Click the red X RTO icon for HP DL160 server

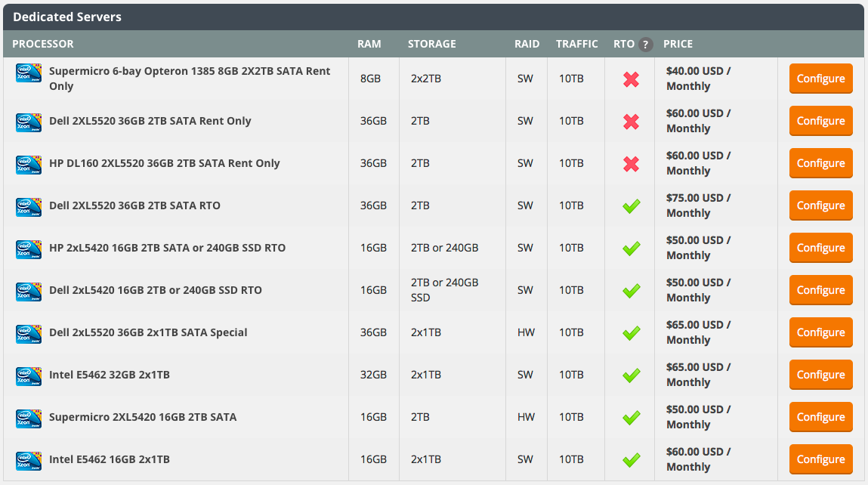click(x=631, y=163)
